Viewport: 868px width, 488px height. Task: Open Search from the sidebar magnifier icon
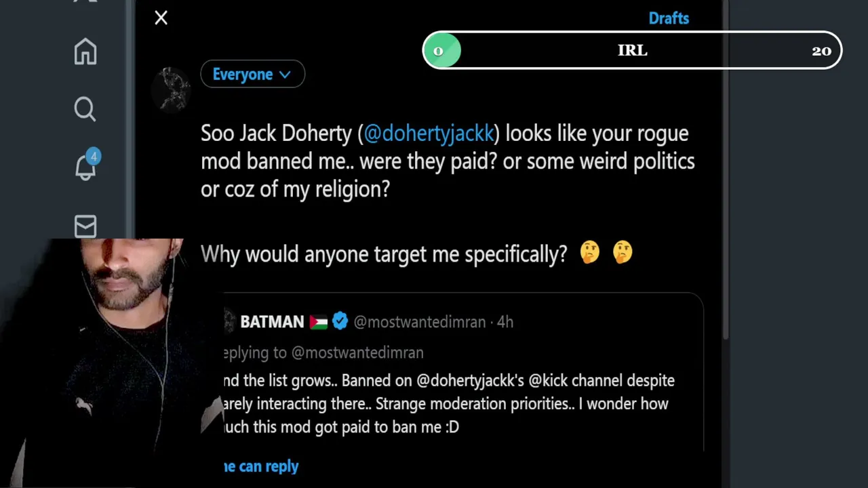(85, 108)
